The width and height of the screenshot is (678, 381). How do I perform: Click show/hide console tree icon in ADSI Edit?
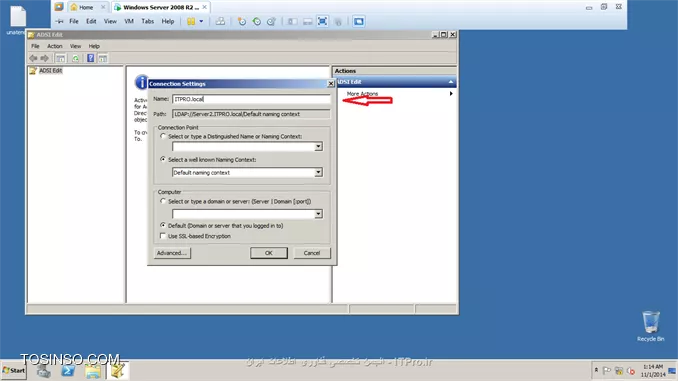pos(61,58)
